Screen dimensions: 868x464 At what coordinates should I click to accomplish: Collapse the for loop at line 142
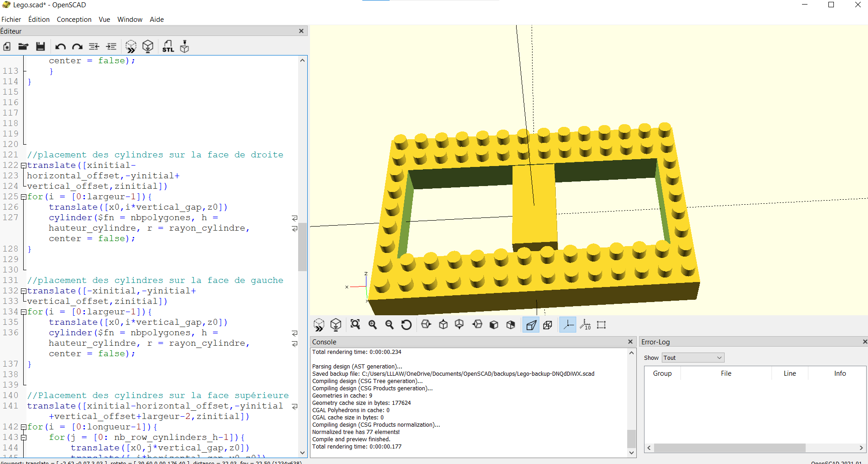click(24, 427)
